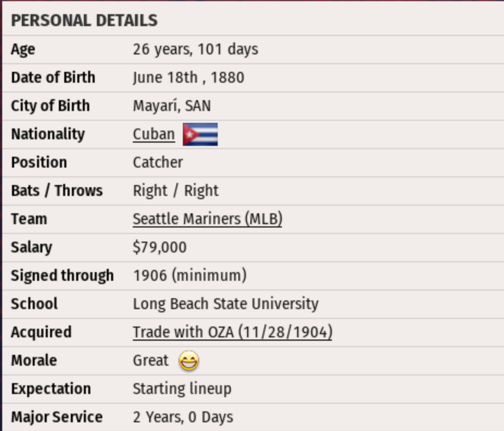Open the Seattle Mariners (MLB) team link
The height and width of the screenshot is (431, 504).
pos(207,219)
